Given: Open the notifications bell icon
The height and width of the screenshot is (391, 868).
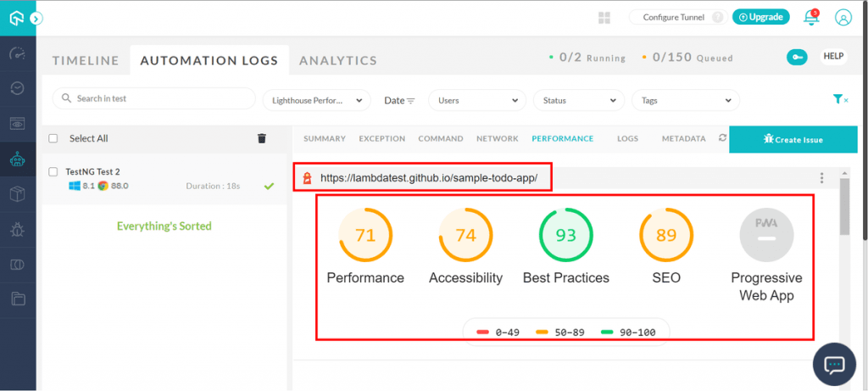Looking at the screenshot, I should (811, 17).
